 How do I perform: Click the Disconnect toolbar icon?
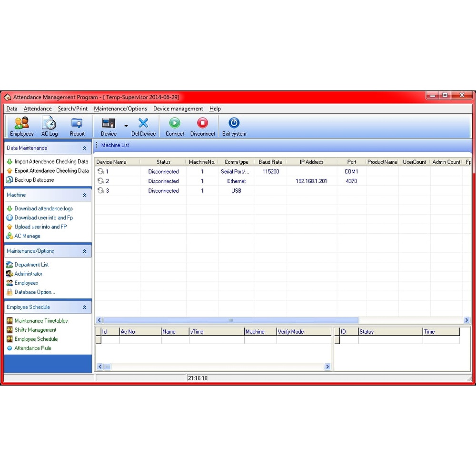pos(202,125)
